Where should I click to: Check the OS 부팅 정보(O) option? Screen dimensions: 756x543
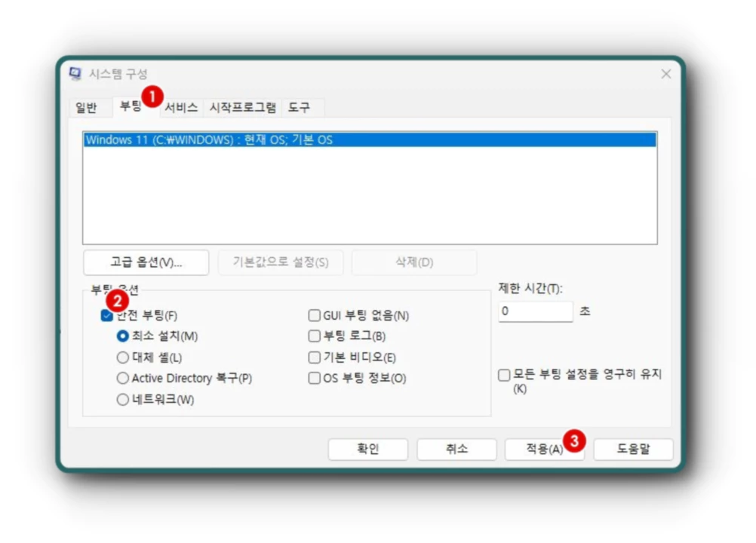point(314,379)
